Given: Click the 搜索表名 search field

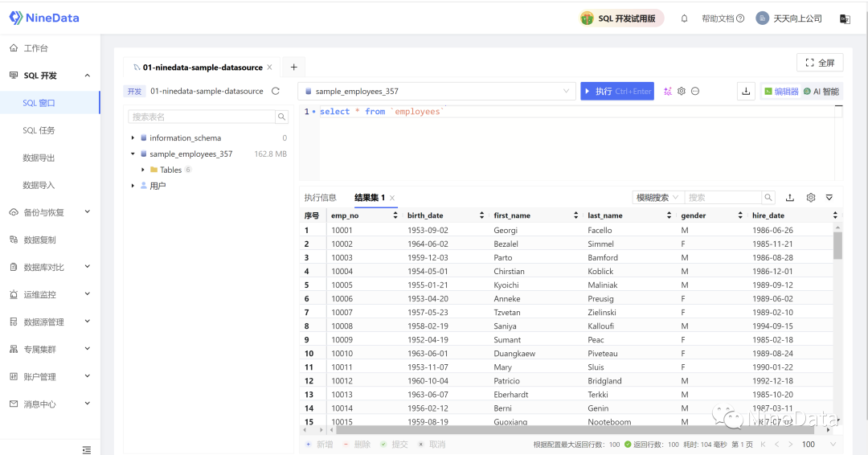Looking at the screenshot, I should (x=202, y=117).
